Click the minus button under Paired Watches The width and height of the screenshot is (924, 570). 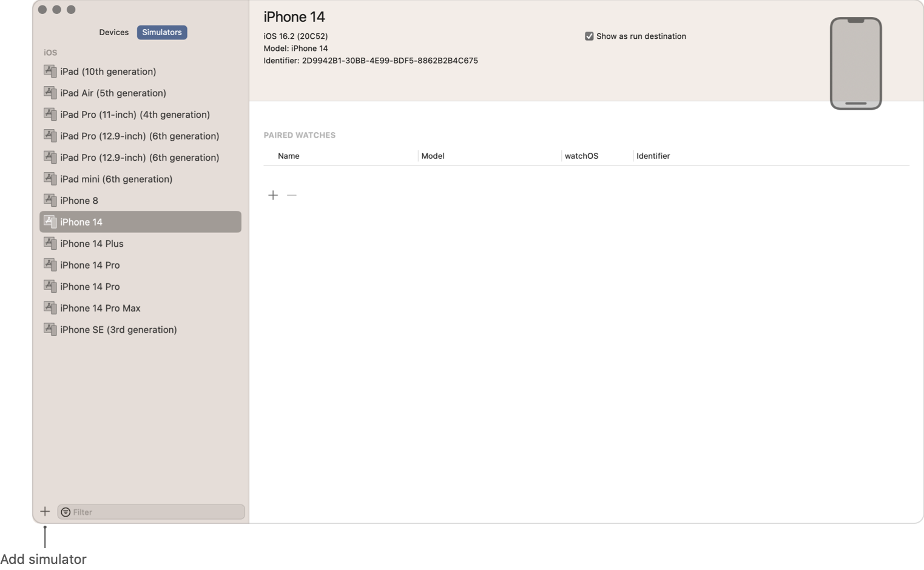(292, 195)
